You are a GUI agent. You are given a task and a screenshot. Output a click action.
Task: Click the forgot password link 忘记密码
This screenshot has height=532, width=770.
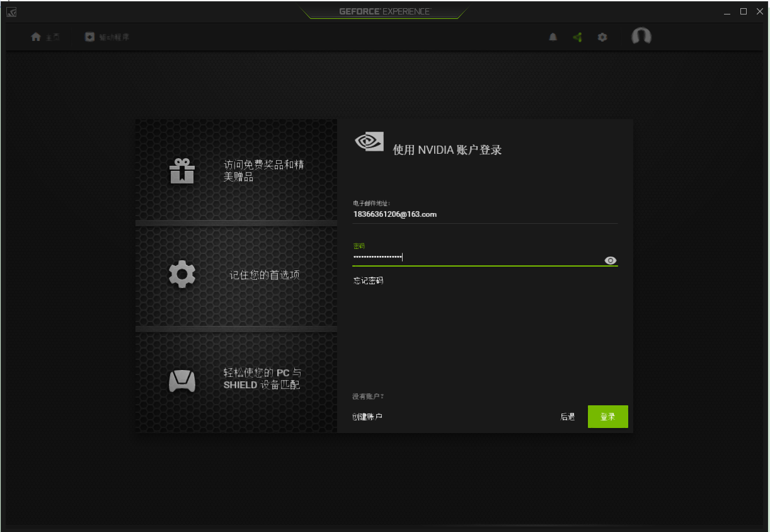pos(368,280)
